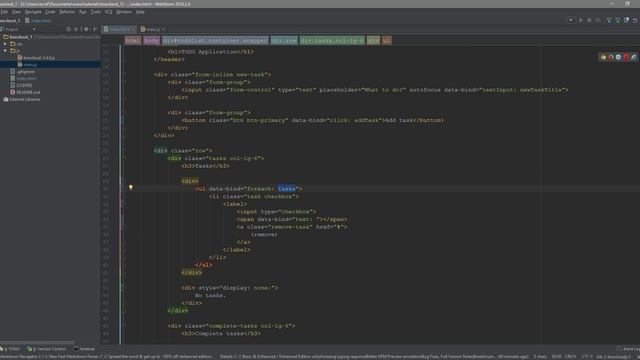Select External Libraries node
The width and height of the screenshot is (640, 360).
22,99
